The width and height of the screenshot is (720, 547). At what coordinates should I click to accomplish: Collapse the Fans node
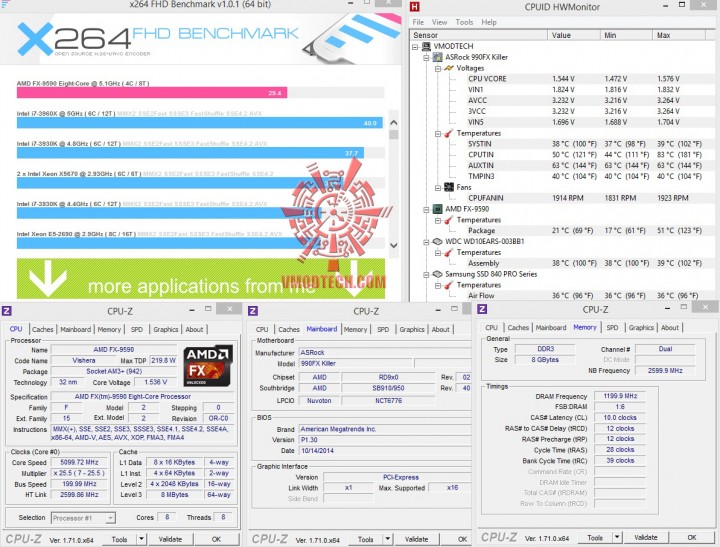tap(438, 188)
